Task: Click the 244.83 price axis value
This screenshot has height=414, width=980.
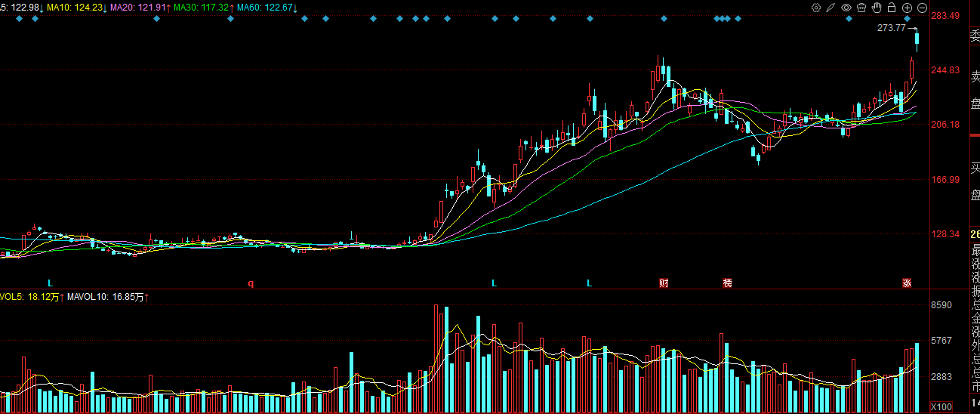Action: (x=945, y=70)
